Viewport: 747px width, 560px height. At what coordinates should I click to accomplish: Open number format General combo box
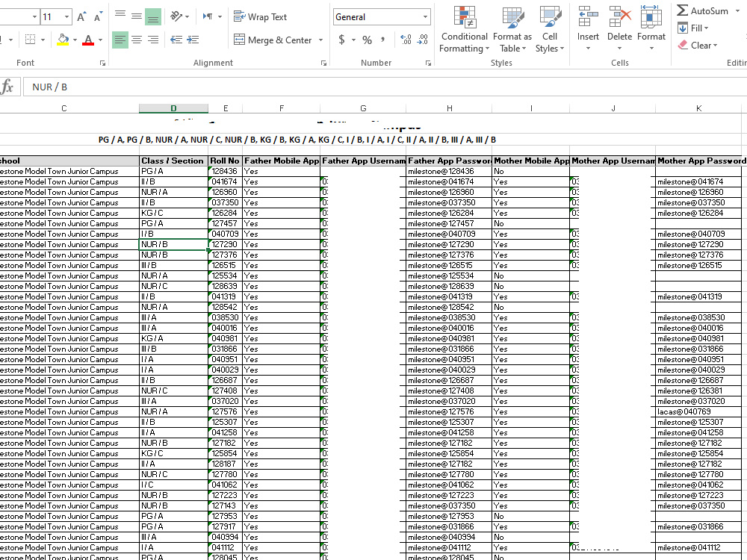[382, 17]
